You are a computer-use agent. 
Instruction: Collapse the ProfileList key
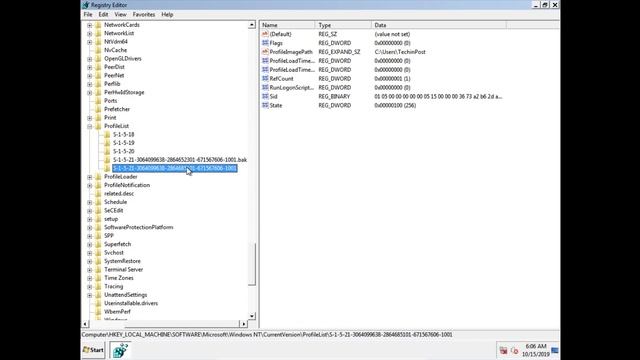89,126
